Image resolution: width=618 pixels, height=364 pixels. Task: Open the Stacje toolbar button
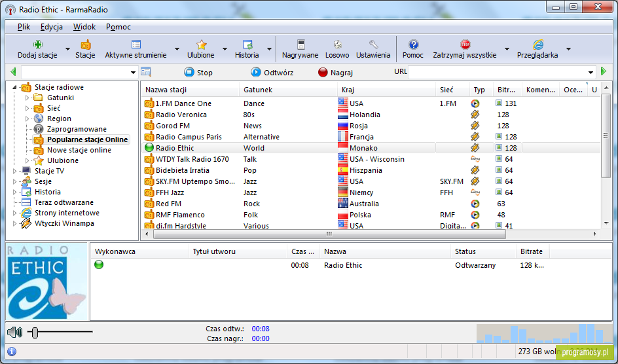(x=86, y=49)
